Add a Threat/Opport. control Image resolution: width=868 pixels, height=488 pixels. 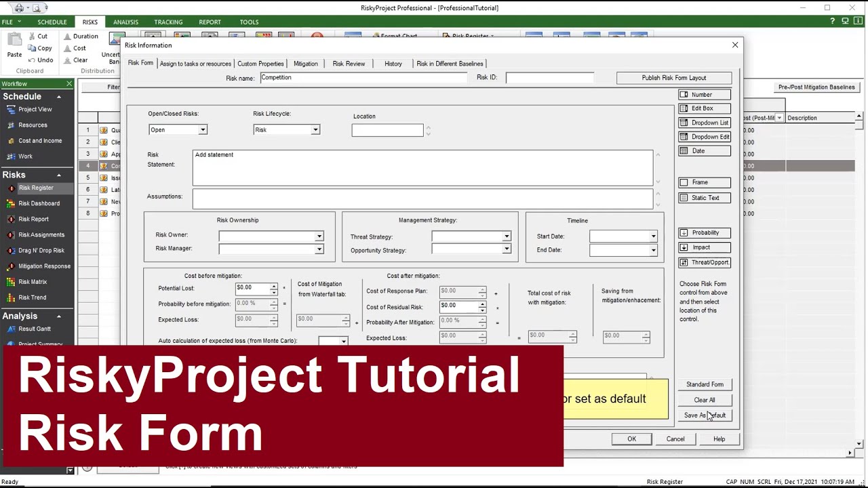(705, 262)
